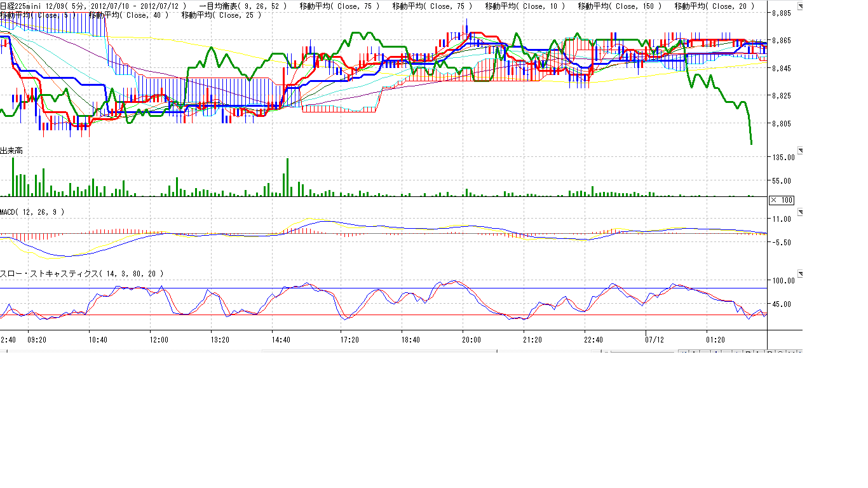Open the price chart panel dropdown arrow
This screenshot has width=868, height=488.
pos(800,7)
